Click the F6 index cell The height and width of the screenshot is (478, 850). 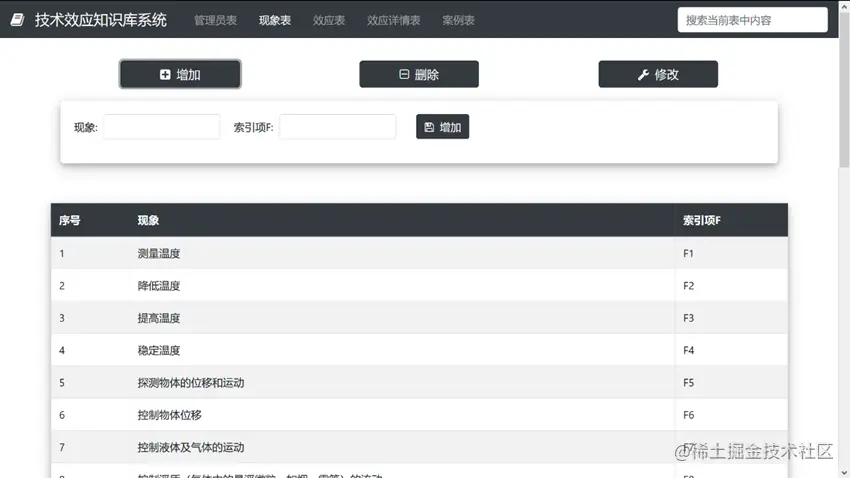tap(731, 415)
